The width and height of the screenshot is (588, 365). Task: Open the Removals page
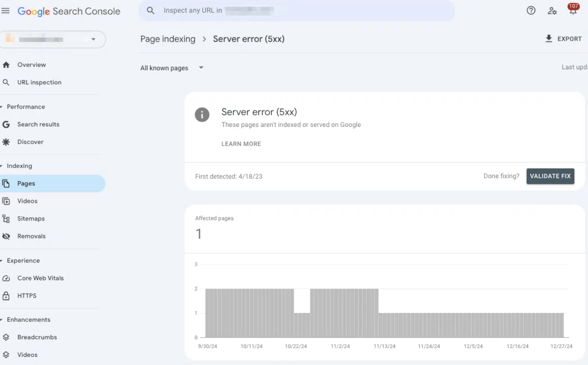tap(31, 236)
